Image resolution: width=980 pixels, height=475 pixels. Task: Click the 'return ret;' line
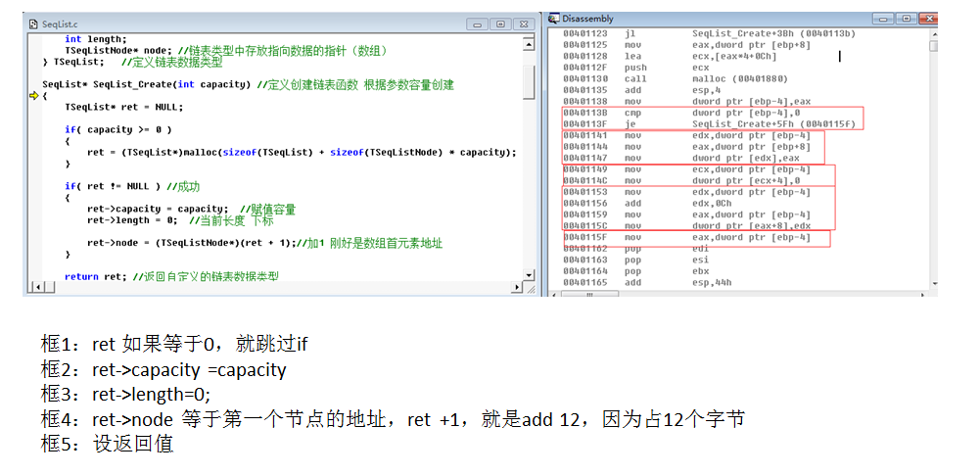96,276
